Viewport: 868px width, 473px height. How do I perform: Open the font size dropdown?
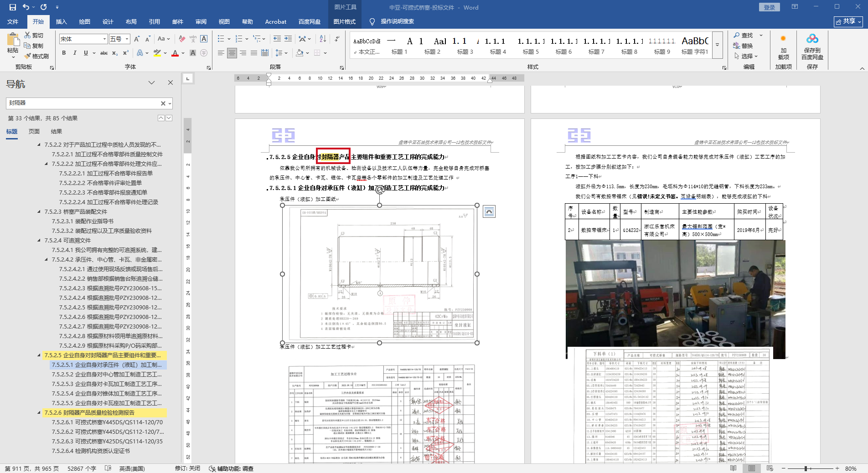(x=127, y=39)
